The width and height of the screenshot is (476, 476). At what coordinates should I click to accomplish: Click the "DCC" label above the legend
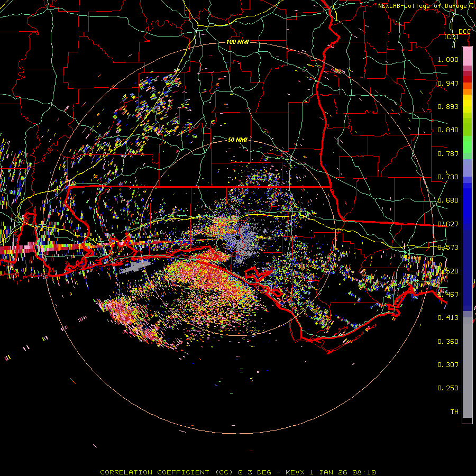pos(464,32)
